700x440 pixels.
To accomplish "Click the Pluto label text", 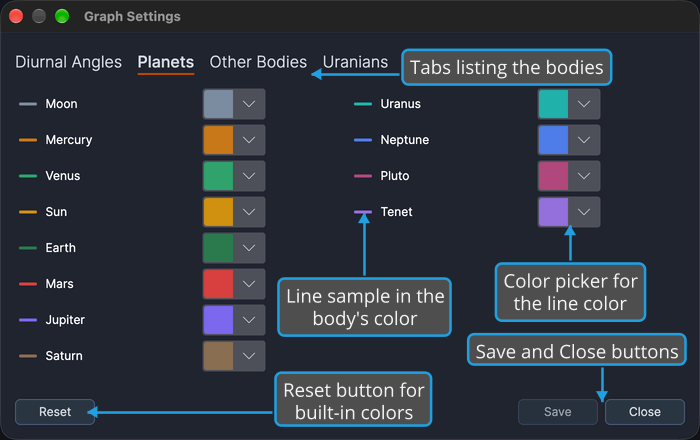I will pyautogui.click(x=395, y=176).
